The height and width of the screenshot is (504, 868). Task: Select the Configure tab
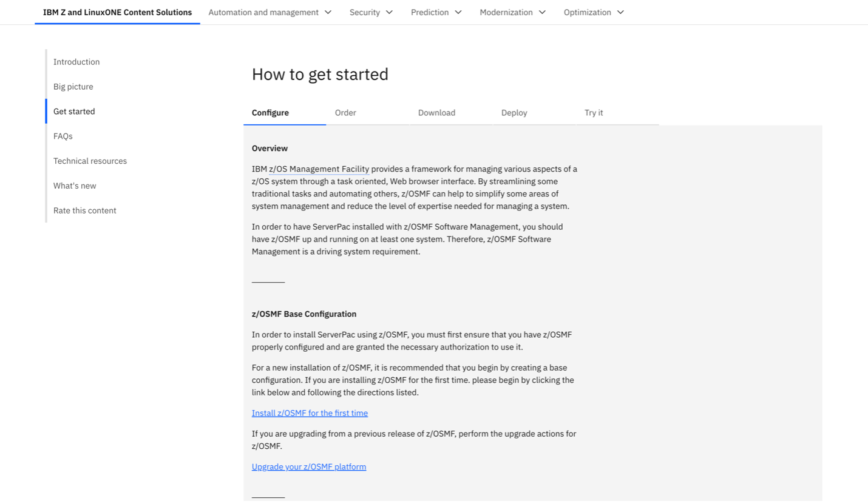(285, 113)
